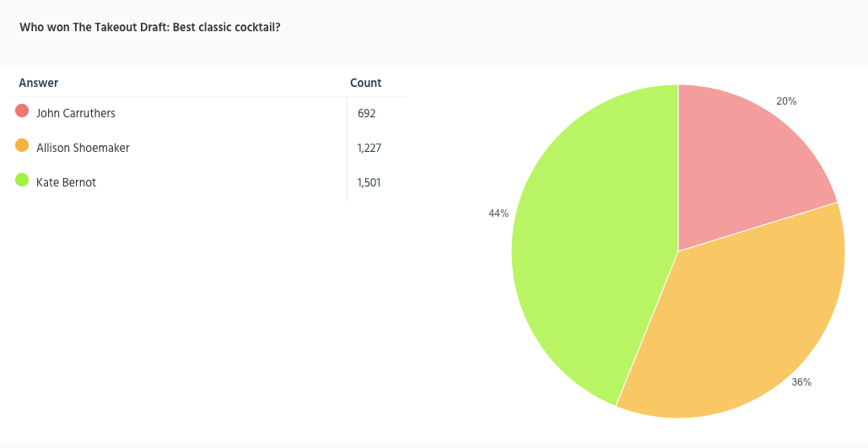Click the red dot beside John Carruthers

point(22,111)
